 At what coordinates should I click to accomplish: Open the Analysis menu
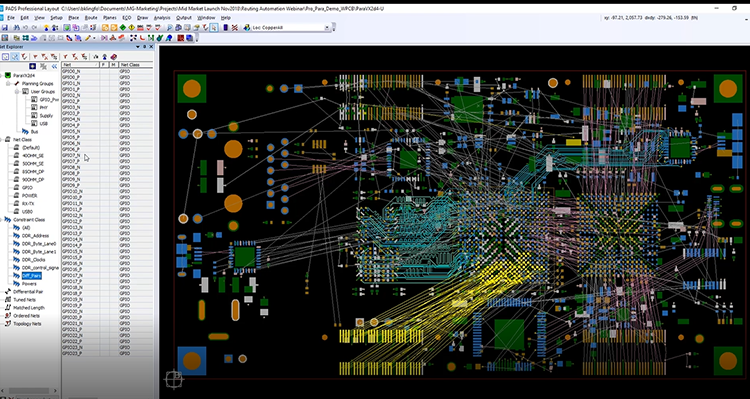(x=162, y=18)
